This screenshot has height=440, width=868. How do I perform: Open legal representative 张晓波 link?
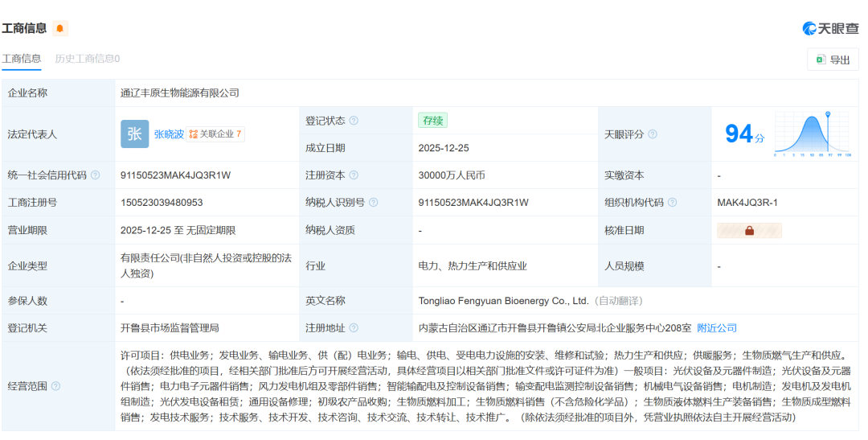coord(169,134)
